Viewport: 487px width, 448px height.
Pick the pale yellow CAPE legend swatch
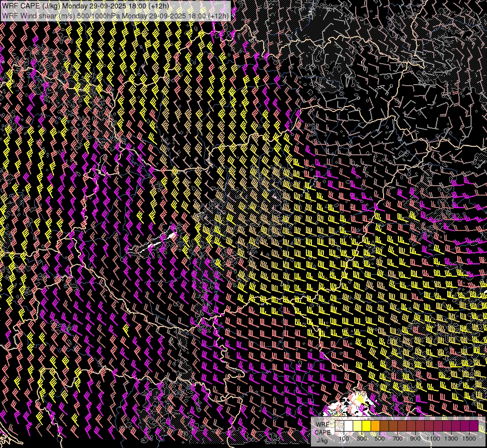358,426
